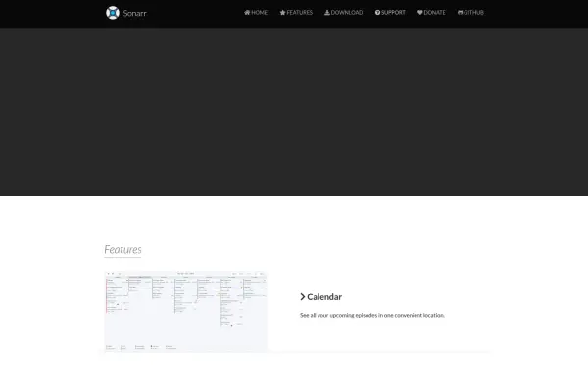
Task: Click the question mark icon beside SUPPORT
Action: point(377,13)
